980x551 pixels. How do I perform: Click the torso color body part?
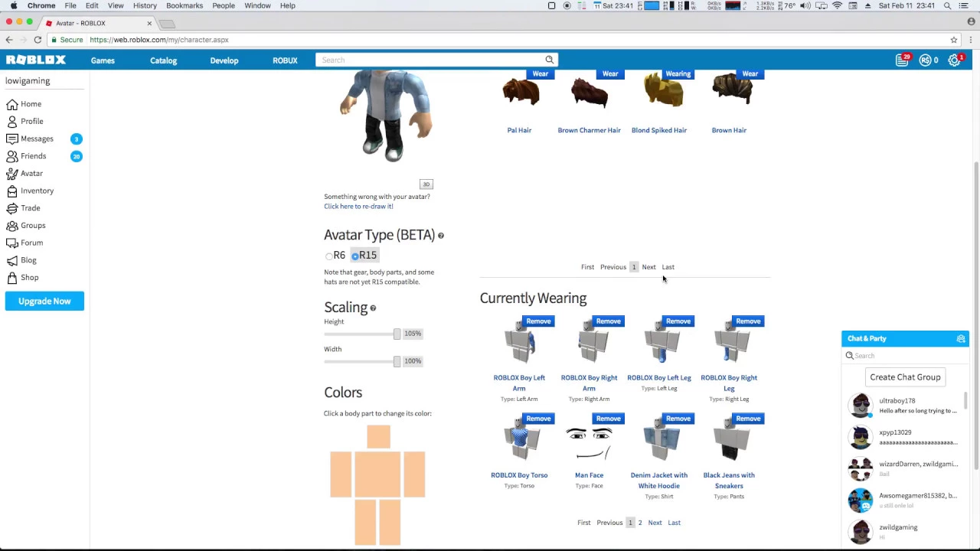[x=377, y=474]
